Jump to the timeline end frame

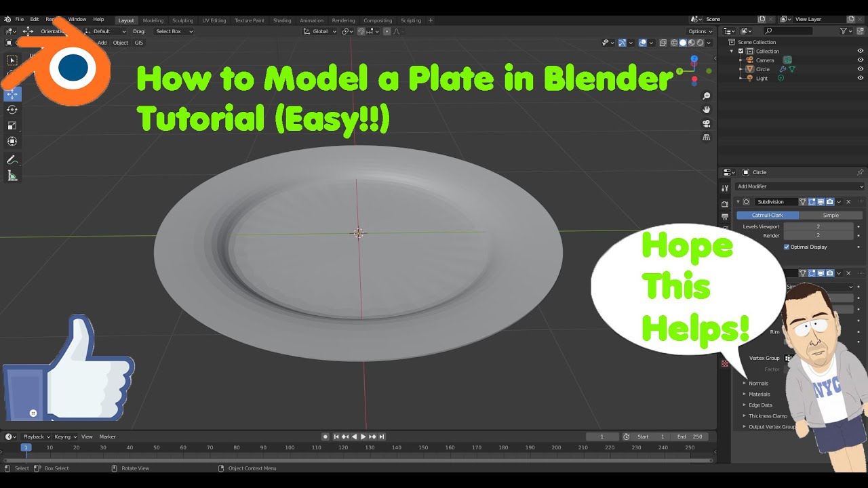coord(382,436)
